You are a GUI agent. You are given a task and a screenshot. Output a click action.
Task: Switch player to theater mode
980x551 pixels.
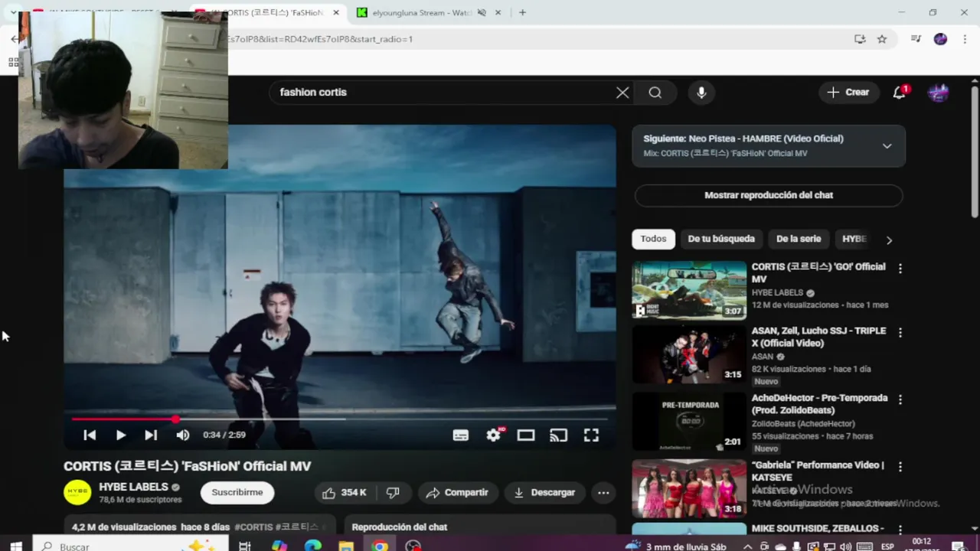click(x=526, y=435)
